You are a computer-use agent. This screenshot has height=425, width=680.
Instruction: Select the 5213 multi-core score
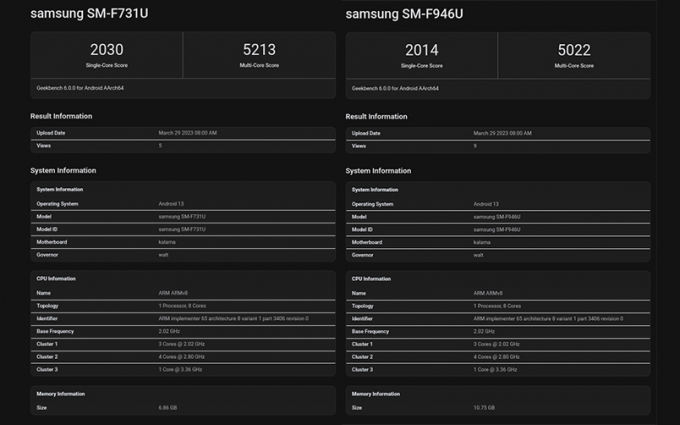pos(259,49)
